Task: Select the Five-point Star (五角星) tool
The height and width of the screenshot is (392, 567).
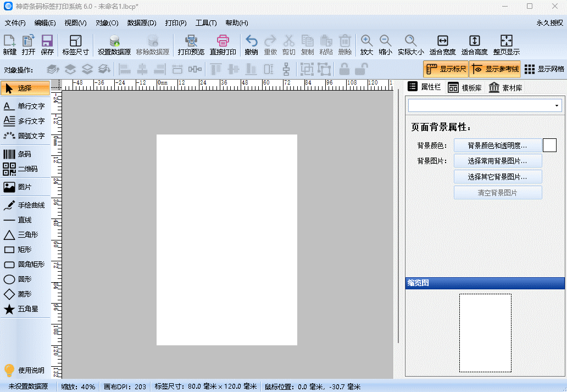Action: coord(25,309)
